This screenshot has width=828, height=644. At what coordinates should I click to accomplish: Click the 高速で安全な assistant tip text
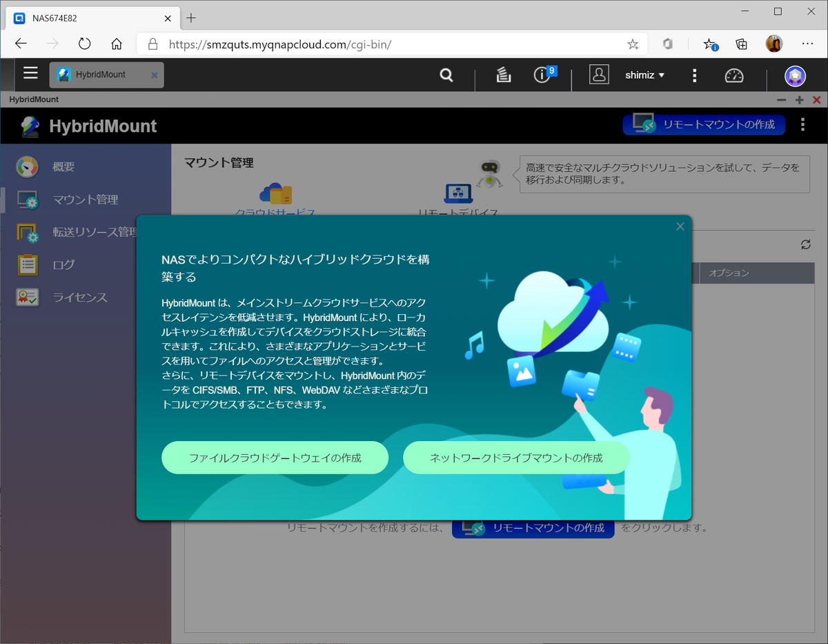tap(663, 173)
